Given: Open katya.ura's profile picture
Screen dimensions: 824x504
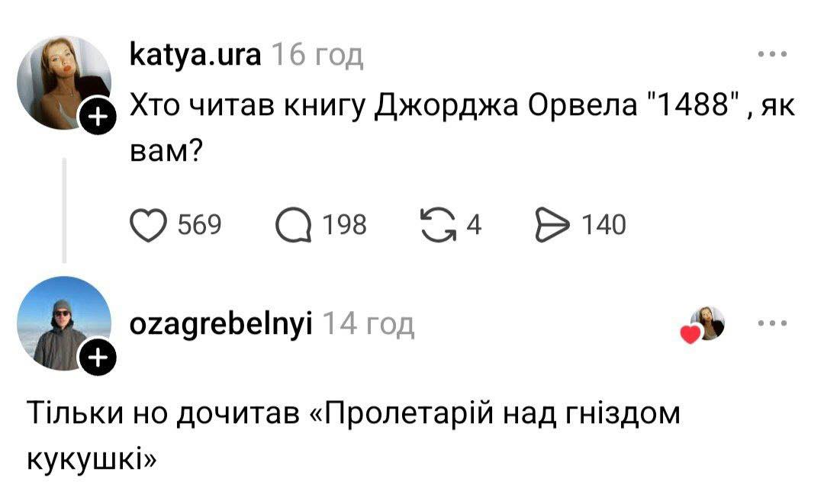Looking at the screenshot, I should tap(64, 80).
